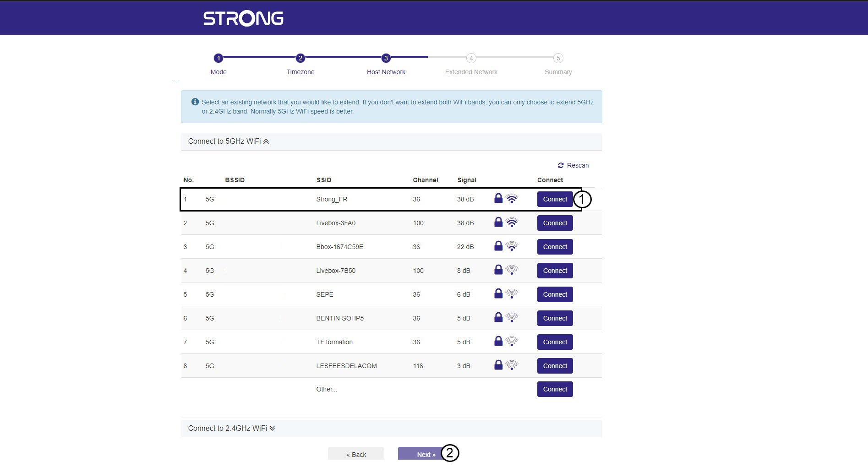
Task: Click the BSSID column header
Action: [235, 180]
